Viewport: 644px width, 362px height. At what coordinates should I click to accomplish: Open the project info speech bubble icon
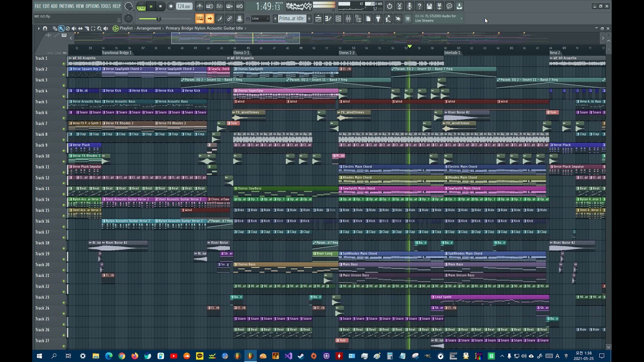tap(449, 7)
